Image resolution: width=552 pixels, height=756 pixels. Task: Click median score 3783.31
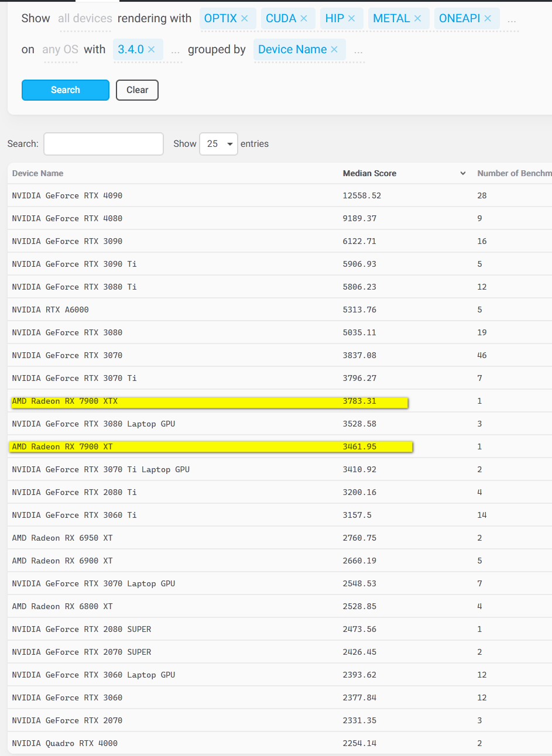pos(359,401)
